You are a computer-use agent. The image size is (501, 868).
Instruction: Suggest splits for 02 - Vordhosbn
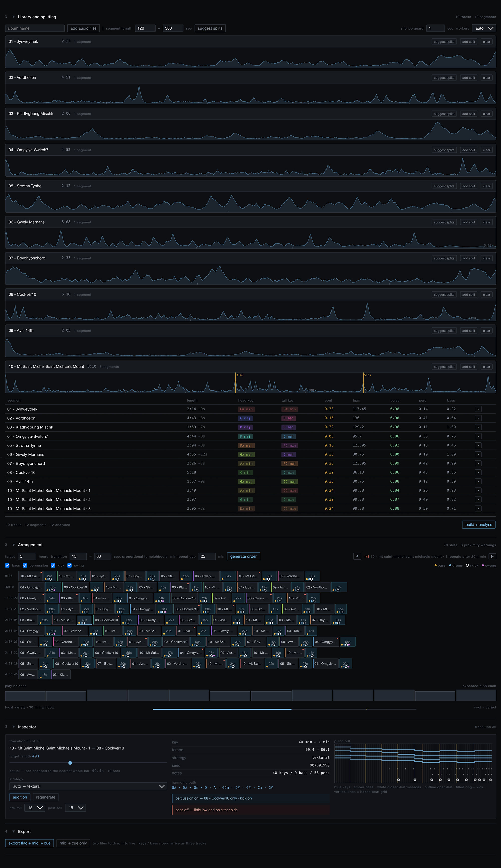pos(444,78)
